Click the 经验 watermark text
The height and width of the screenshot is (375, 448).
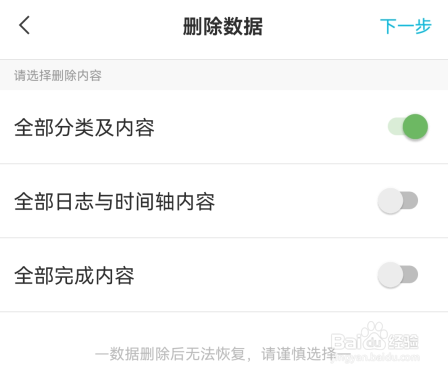point(404,341)
